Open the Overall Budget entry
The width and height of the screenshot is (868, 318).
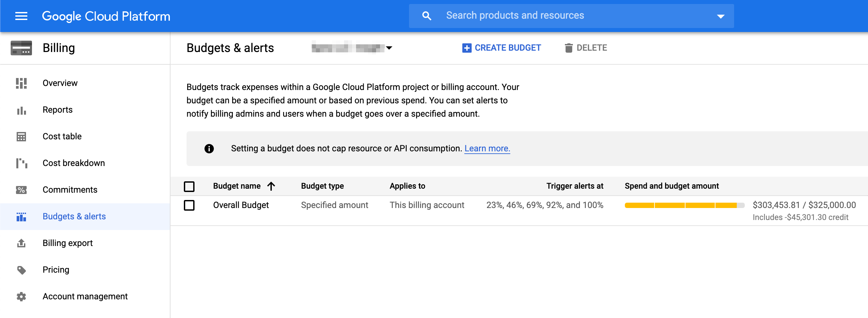(x=240, y=205)
